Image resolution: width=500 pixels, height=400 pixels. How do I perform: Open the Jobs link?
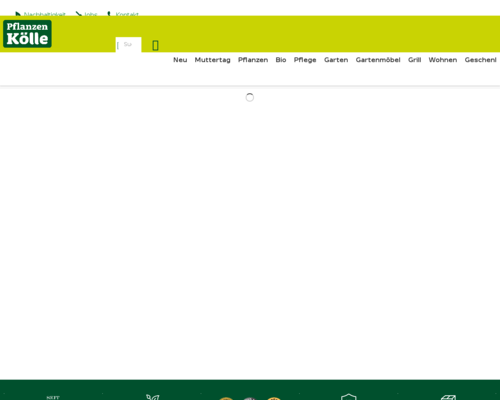91,14
